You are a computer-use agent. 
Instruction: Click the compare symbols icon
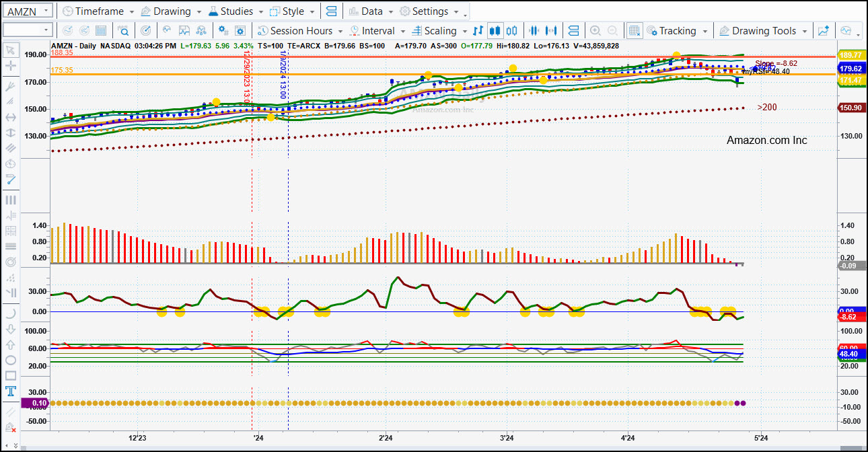click(x=201, y=30)
